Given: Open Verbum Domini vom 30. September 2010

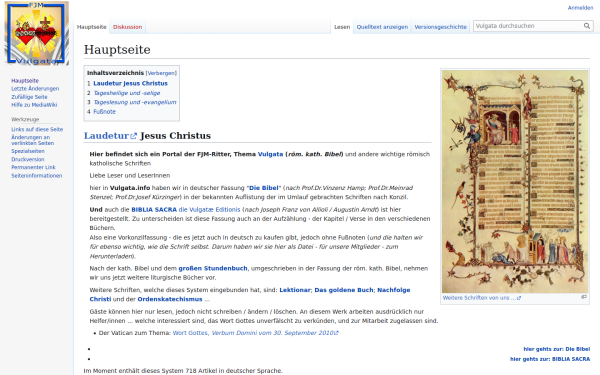Looking at the screenshot, I should tap(275, 333).
